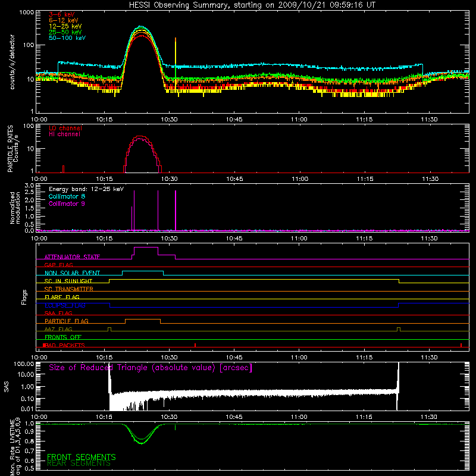The image size is (476, 476).
Task: Select the "BAD PACKETS" flag label
Action: [x=64, y=345]
